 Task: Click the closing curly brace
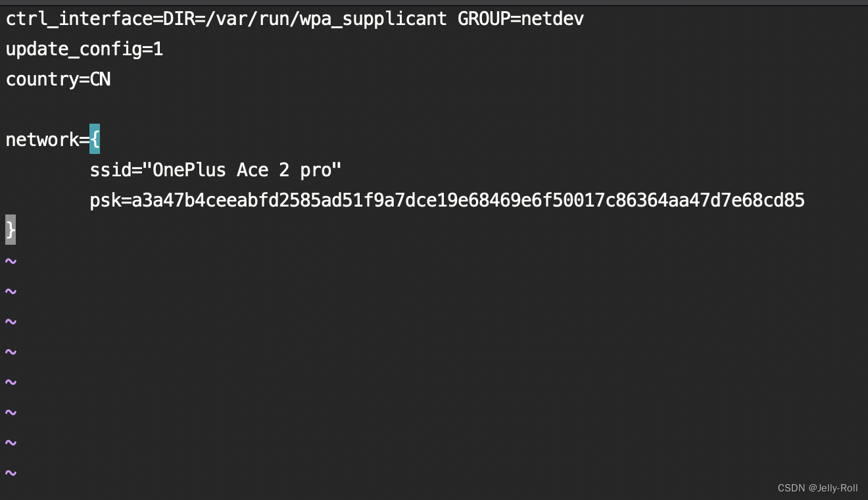tap(11, 230)
